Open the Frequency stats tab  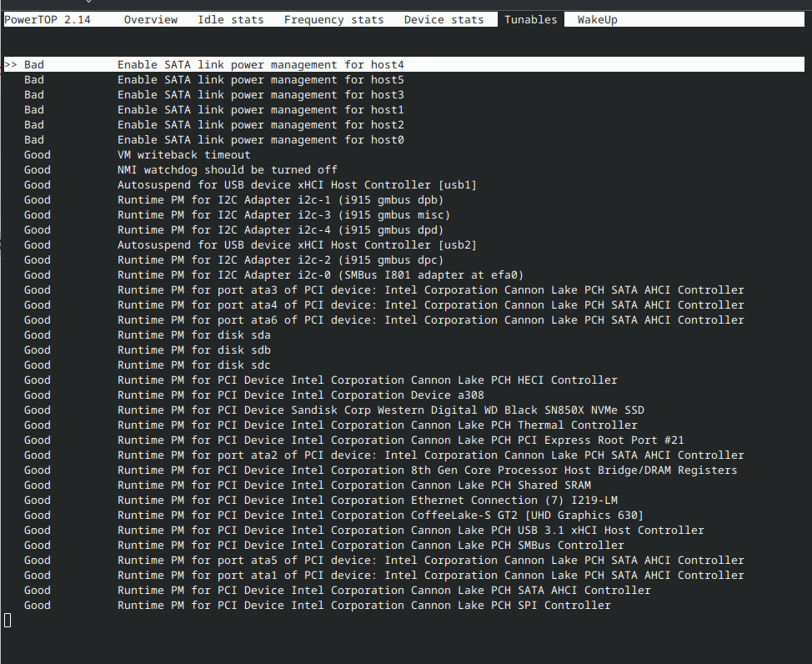[333, 20]
